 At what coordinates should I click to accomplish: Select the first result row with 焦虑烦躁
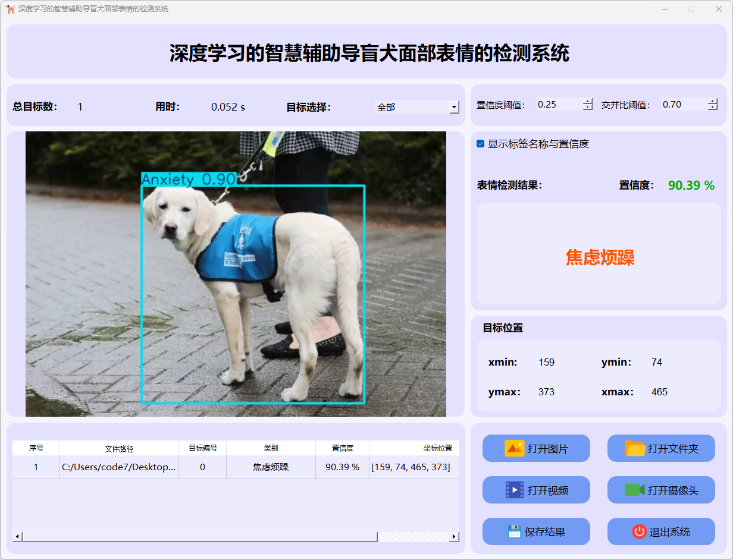(x=271, y=467)
